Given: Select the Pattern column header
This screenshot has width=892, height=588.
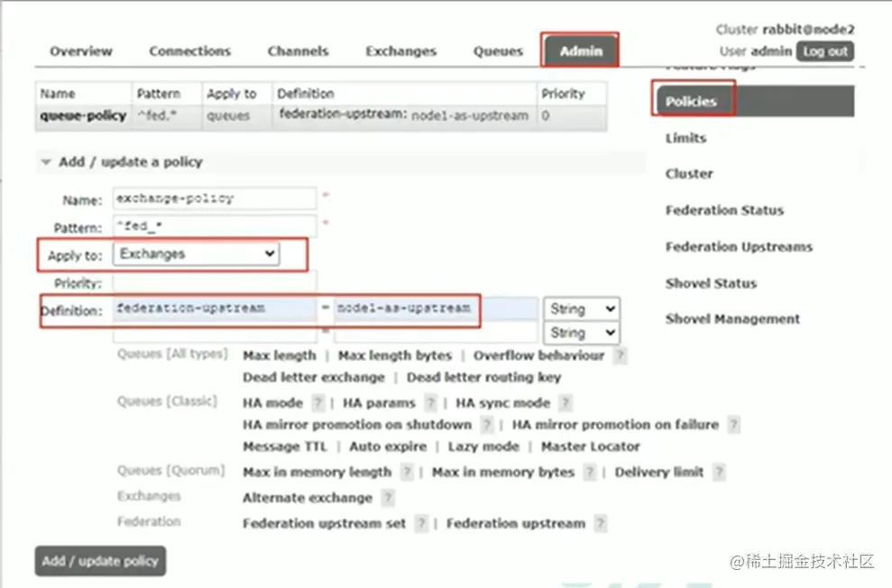Looking at the screenshot, I should [159, 94].
